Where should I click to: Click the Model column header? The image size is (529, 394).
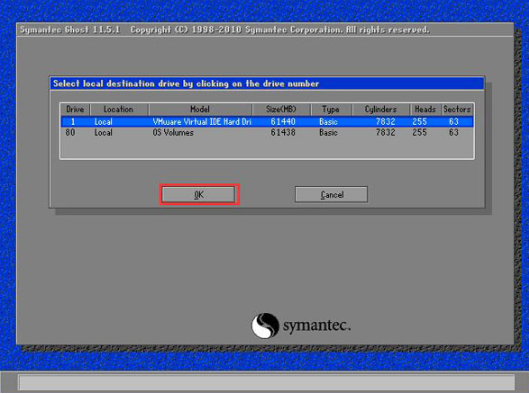click(x=200, y=109)
